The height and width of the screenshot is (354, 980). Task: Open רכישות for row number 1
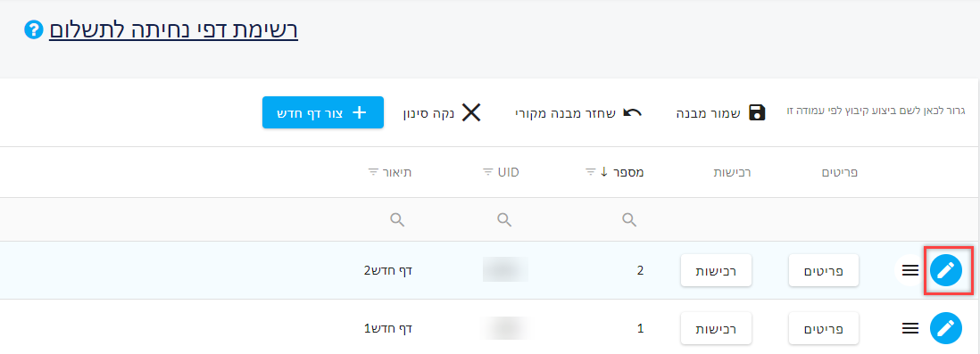pos(716,328)
